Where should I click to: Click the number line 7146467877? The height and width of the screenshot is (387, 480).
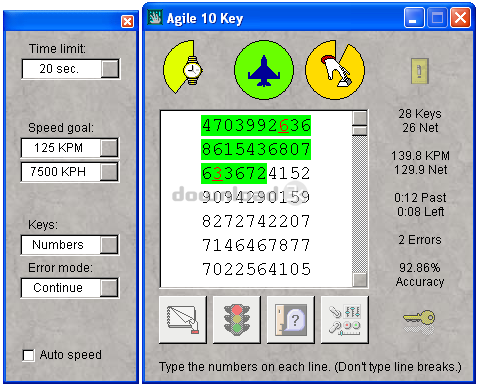(256, 245)
